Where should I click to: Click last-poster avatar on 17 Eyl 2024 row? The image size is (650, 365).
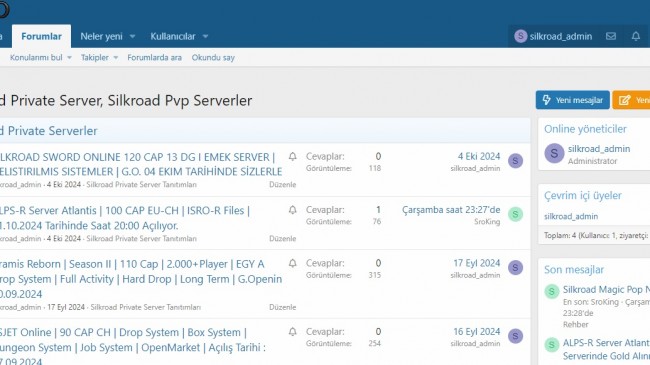pos(515,268)
